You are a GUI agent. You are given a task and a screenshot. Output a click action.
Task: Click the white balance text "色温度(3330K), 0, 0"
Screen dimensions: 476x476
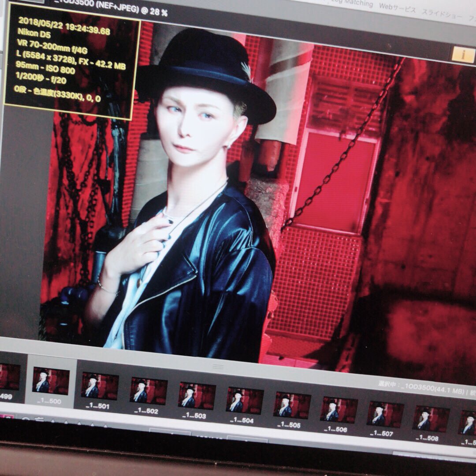(67, 94)
